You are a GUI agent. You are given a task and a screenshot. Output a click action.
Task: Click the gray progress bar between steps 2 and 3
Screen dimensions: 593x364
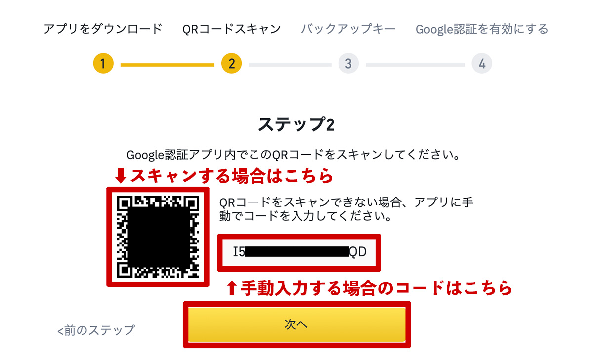click(x=290, y=64)
